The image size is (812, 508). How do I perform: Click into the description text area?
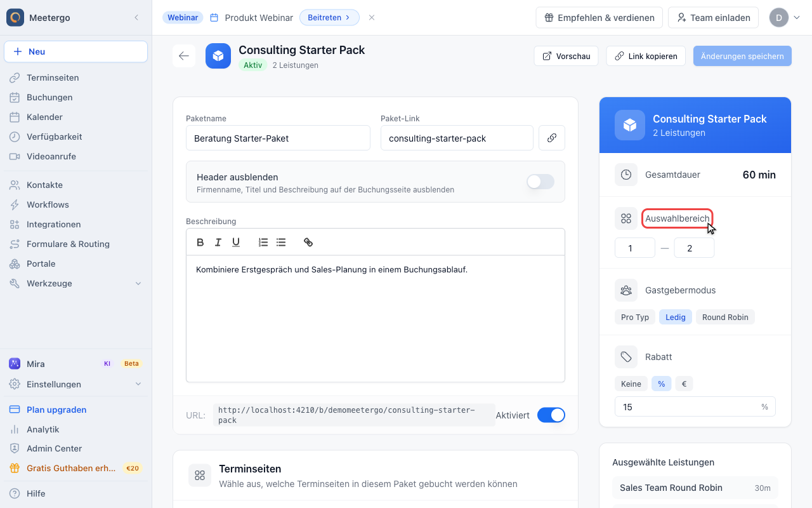(x=376, y=319)
